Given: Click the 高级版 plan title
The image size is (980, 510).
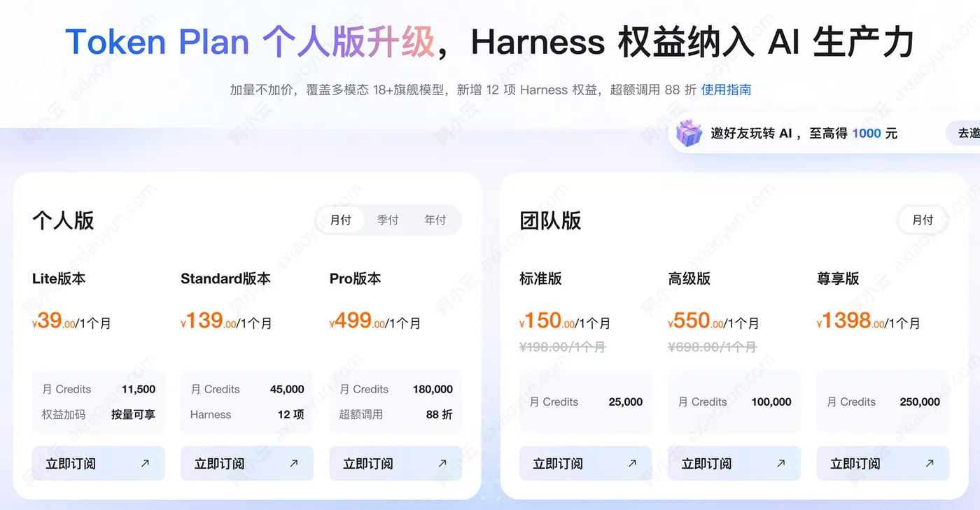Looking at the screenshot, I should click(x=689, y=278).
